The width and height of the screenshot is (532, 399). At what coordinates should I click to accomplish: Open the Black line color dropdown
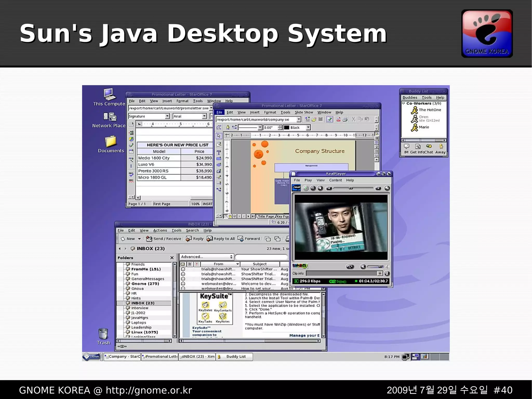[308, 127]
